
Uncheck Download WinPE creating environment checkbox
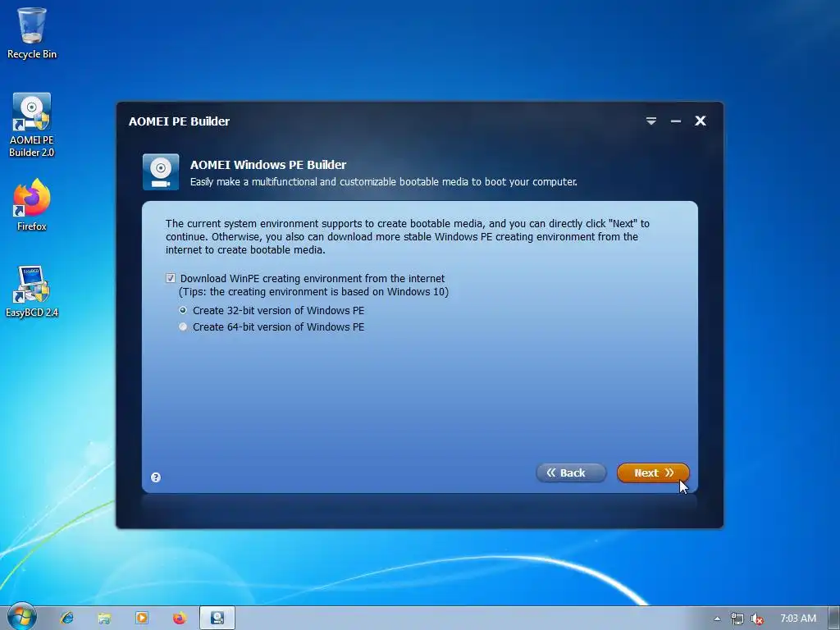pos(171,278)
